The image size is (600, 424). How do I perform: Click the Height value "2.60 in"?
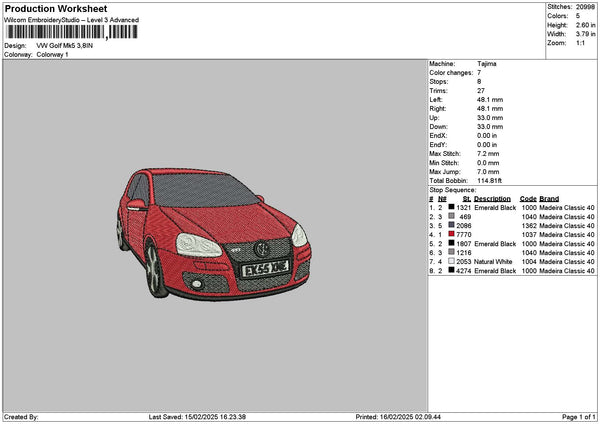tap(585, 25)
